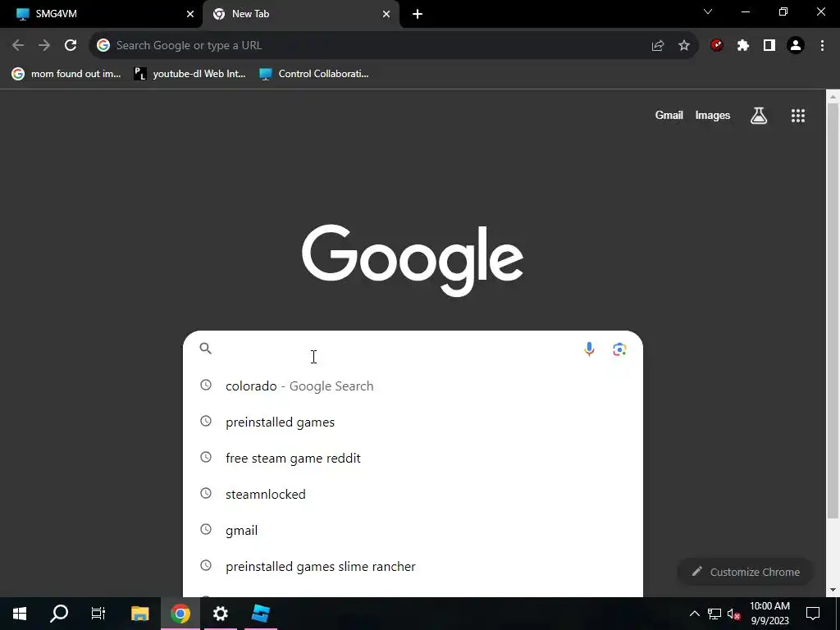
Task: Open the youtube-dl Web Int... bookmark
Action: [x=189, y=74]
